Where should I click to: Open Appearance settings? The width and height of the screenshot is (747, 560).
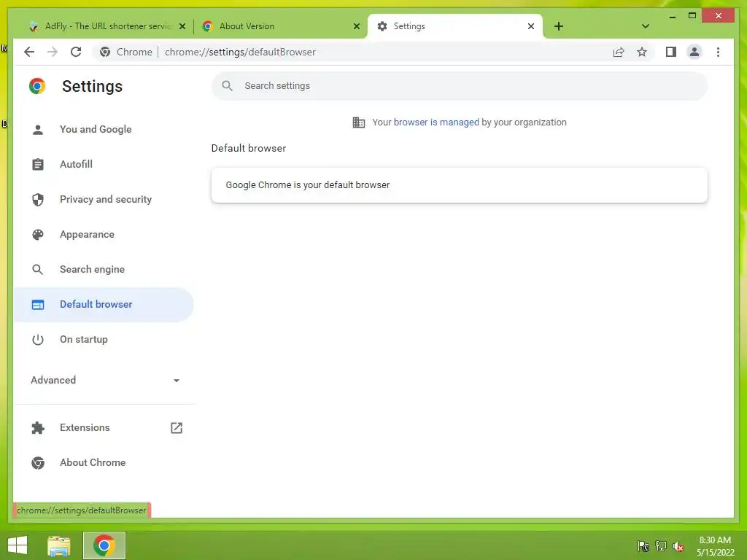(x=104, y=234)
